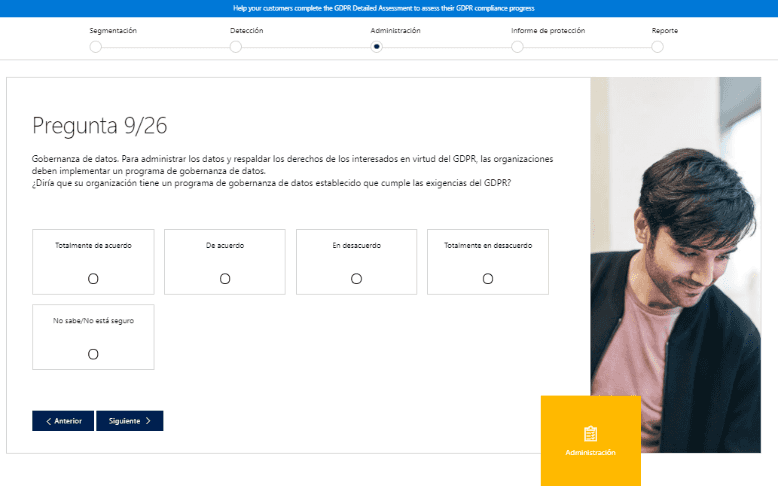This screenshot has width=778, height=492.
Task: Click the blue GDPR Detailed Assessment banner
Action: (x=389, y=8)
